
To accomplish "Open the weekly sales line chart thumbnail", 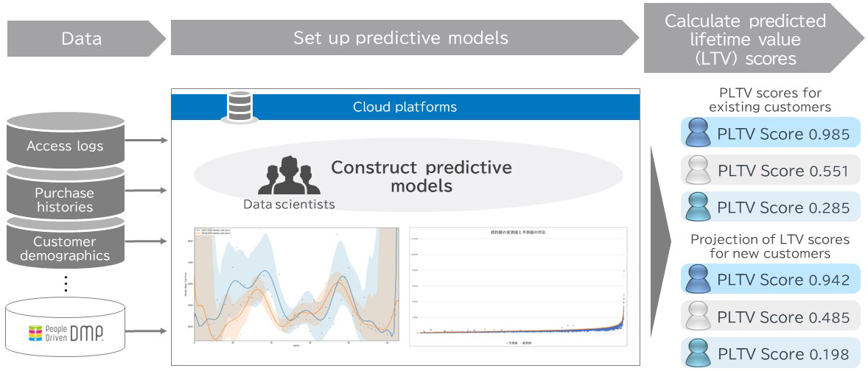I will coord(296,286).
